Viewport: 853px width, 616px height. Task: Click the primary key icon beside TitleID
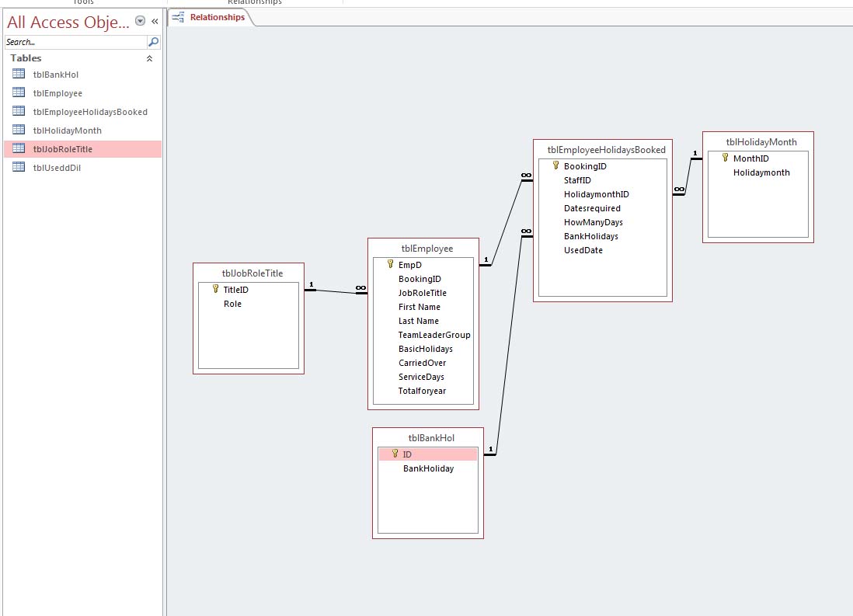215,289
